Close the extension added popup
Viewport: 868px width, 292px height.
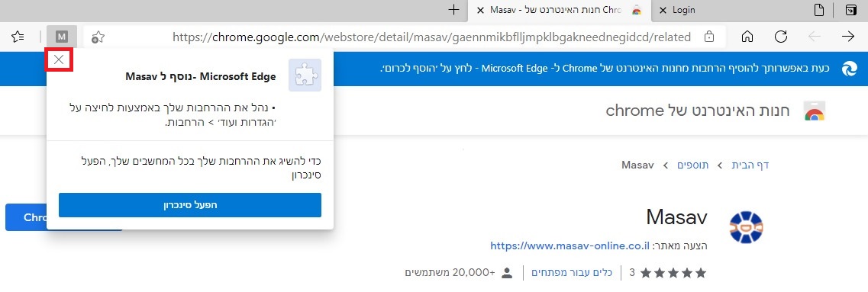tap(60, 60)
